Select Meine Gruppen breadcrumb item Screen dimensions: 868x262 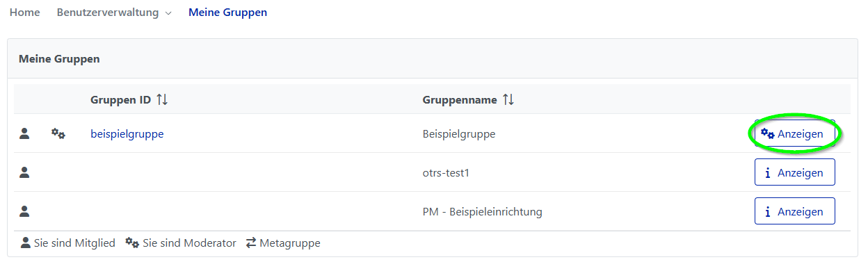[227, 13]
